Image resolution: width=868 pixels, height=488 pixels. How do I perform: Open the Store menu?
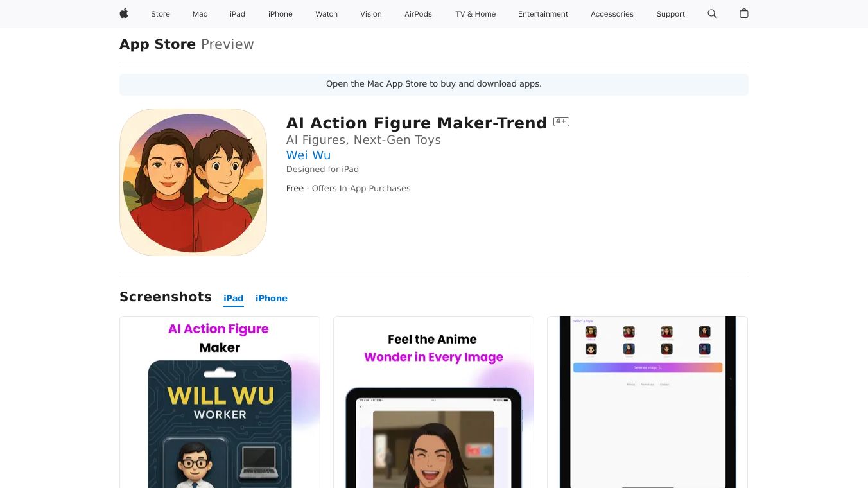click(x=161, y=14)
